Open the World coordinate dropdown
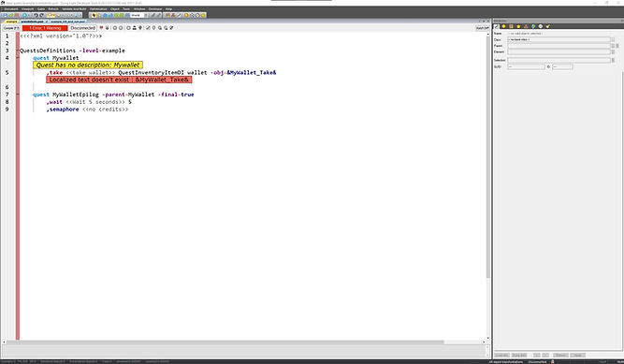The height and width of the screenshot is (364, 624). (x=138, y=15)
